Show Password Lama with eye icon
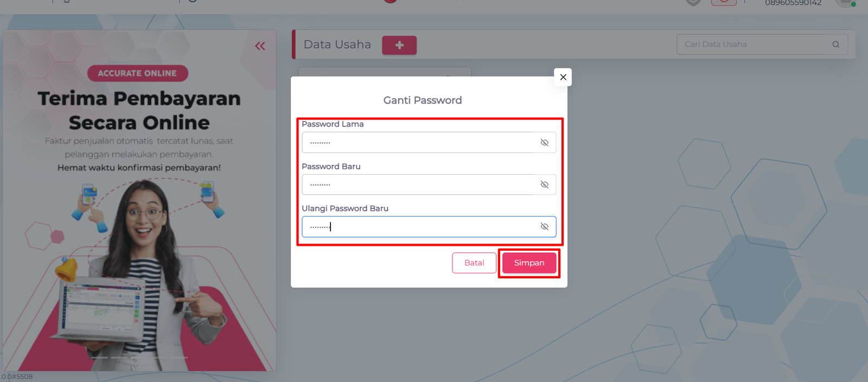This screenshot has height=382, width=868. coord(545,142)
